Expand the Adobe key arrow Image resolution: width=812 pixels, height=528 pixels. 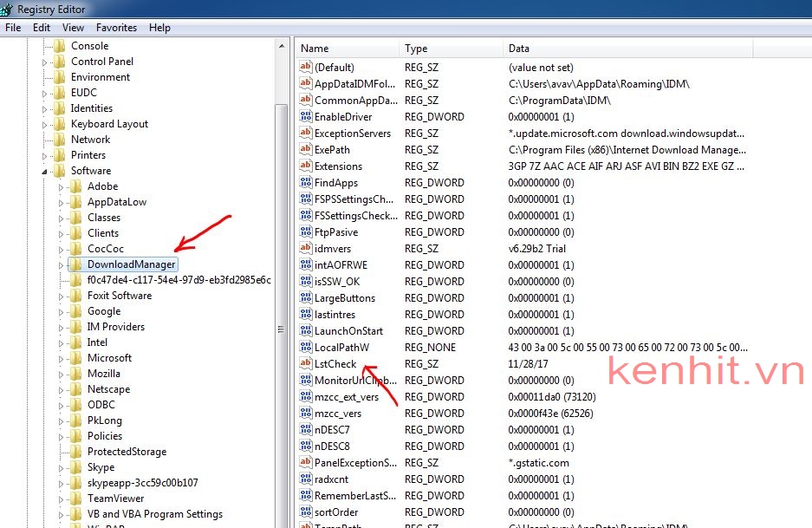[62, 186]
